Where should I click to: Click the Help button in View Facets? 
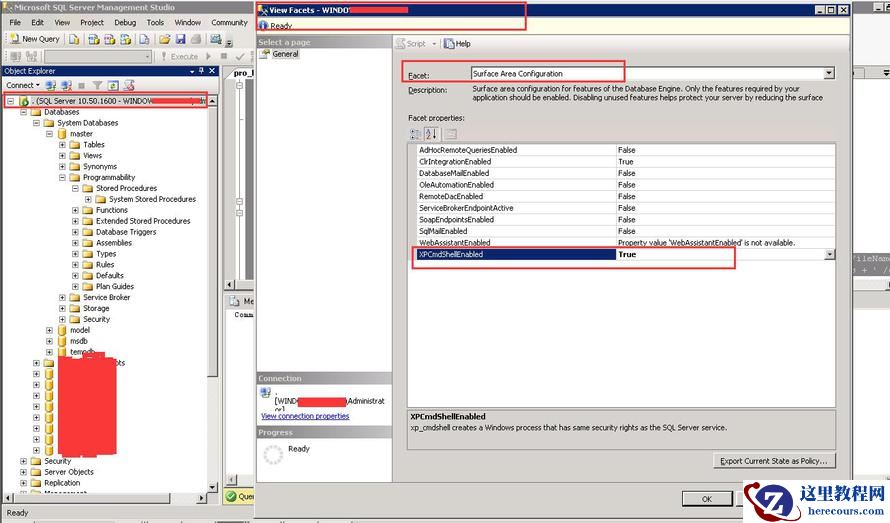click(457, 44)
